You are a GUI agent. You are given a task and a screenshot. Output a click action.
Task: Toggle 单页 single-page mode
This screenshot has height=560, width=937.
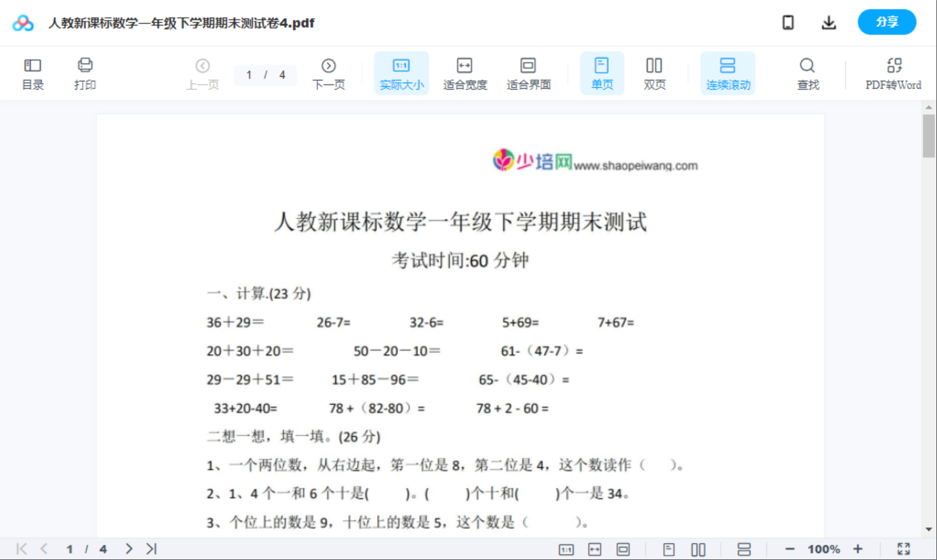coord(602,73)
